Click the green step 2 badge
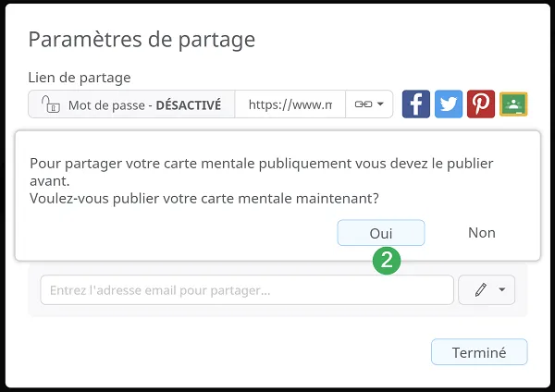555x392 pixels. [387, 261]
